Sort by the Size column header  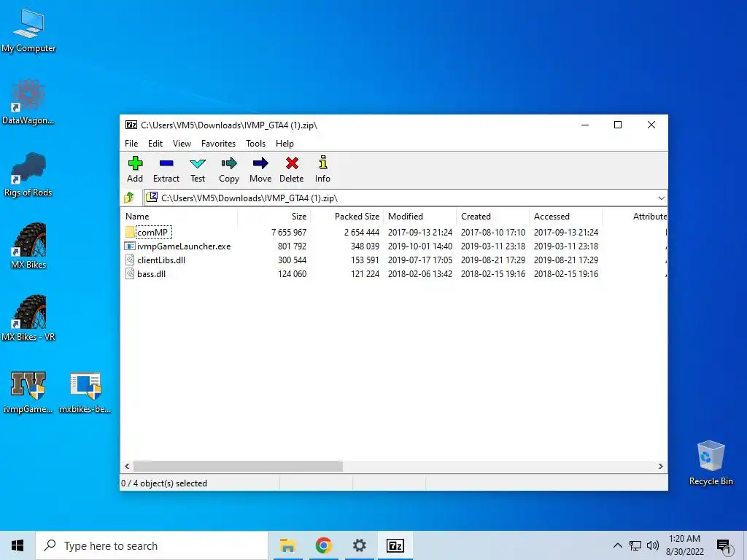(274, 216)
